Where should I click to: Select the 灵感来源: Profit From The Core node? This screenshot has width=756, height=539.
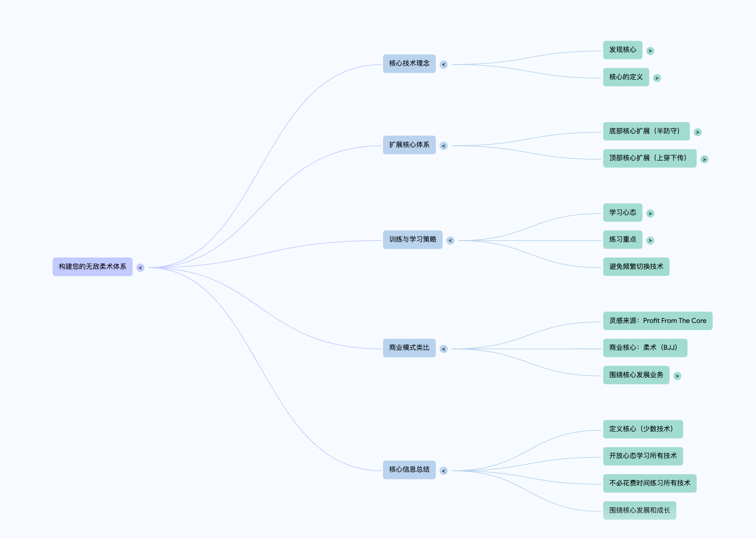(657, 321)
